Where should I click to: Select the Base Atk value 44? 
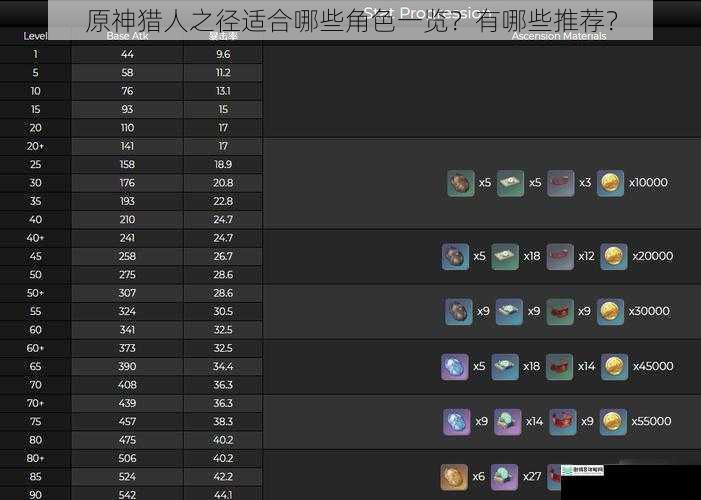click(x=127, y=54)
